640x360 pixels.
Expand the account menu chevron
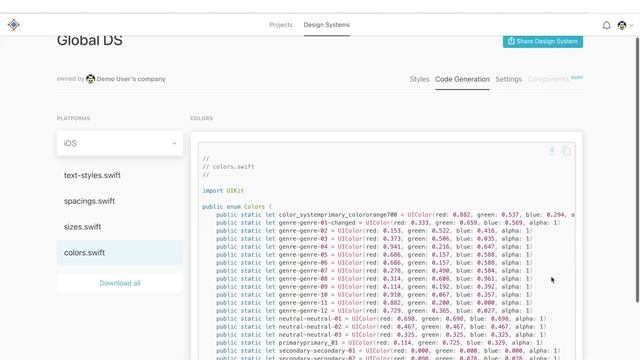(x=631, y=25)
